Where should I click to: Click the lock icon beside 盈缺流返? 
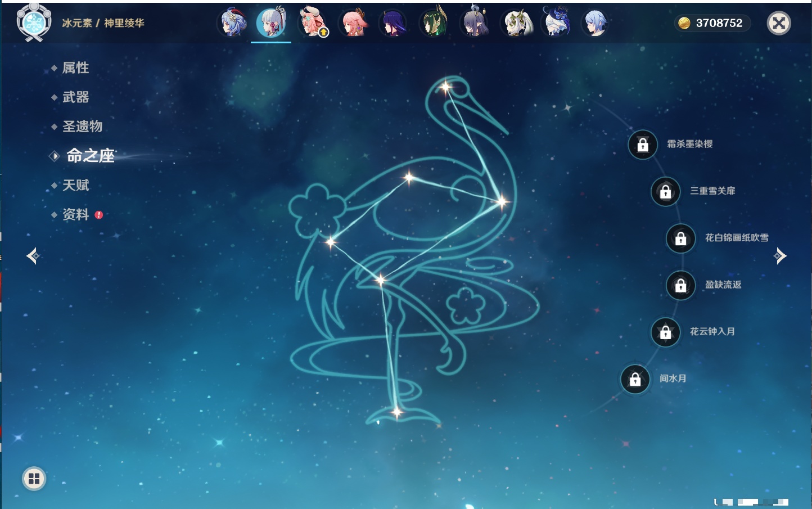click(x=680, y=285)
